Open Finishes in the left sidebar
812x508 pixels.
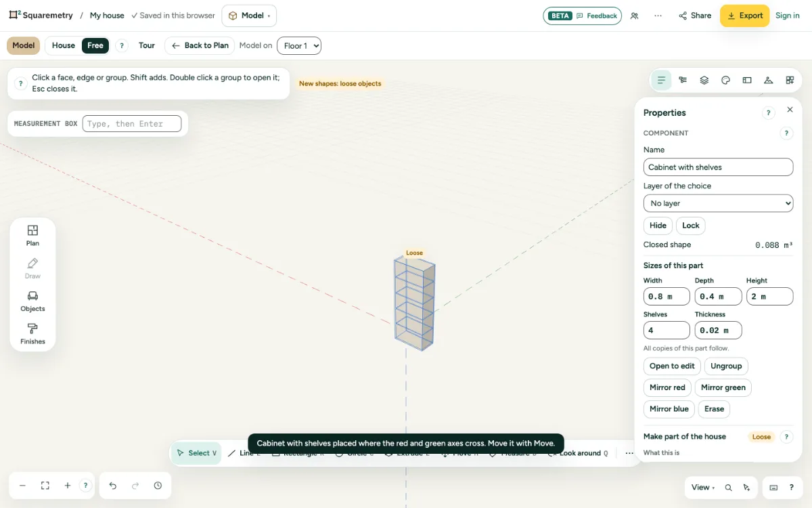32,334
